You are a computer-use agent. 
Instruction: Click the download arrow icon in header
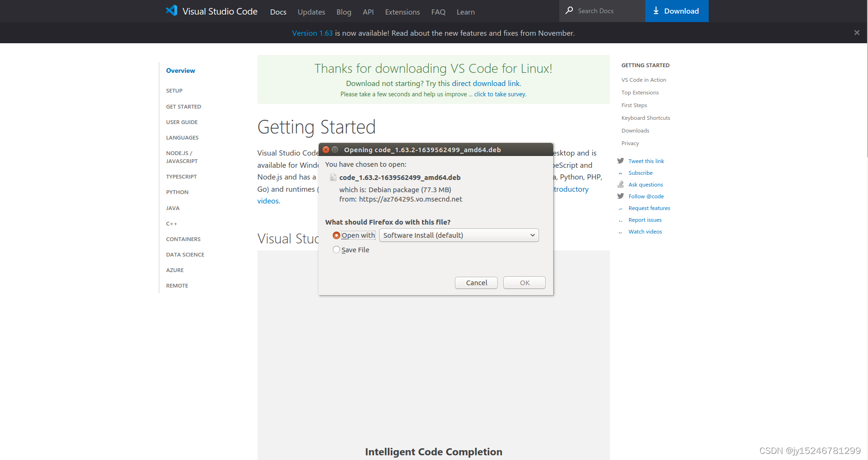pos(656,11)
